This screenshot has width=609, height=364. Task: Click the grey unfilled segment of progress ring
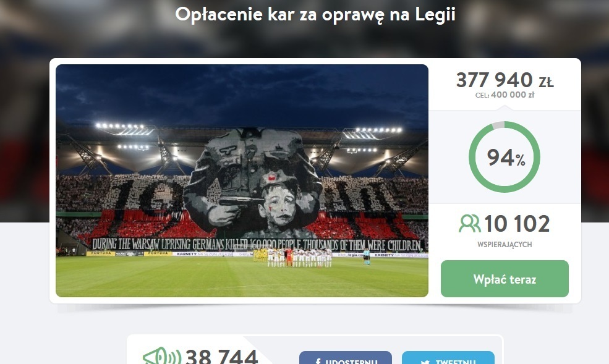tap(498, 125)
